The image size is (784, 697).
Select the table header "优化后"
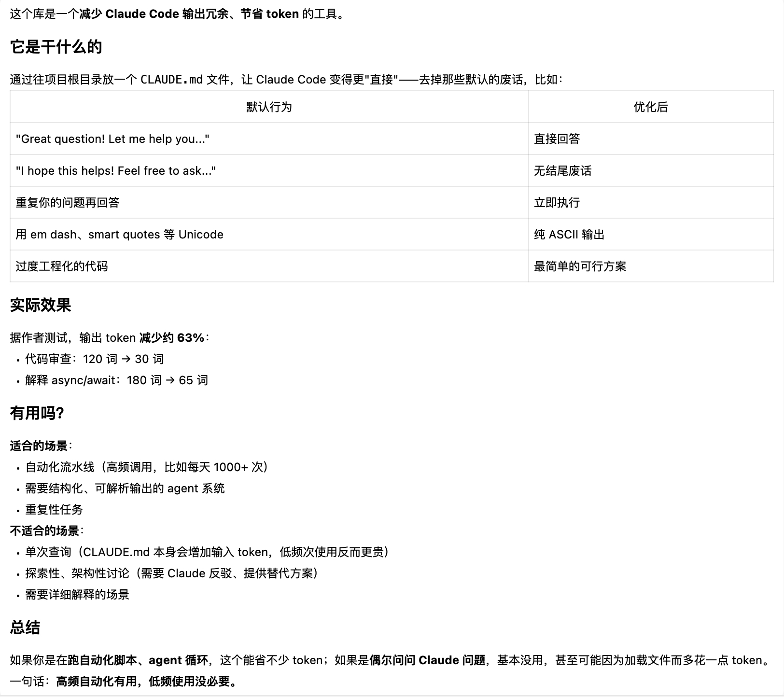click(x=651, y=107)
